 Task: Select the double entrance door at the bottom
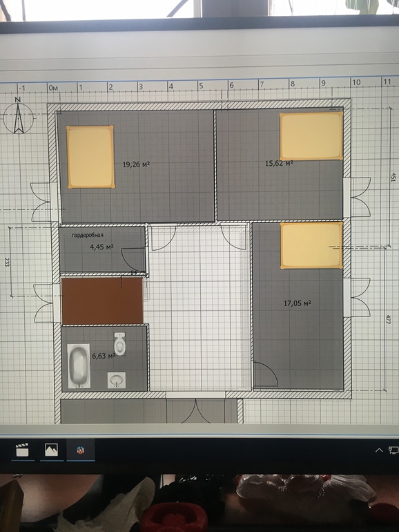[x=195, y=410]
